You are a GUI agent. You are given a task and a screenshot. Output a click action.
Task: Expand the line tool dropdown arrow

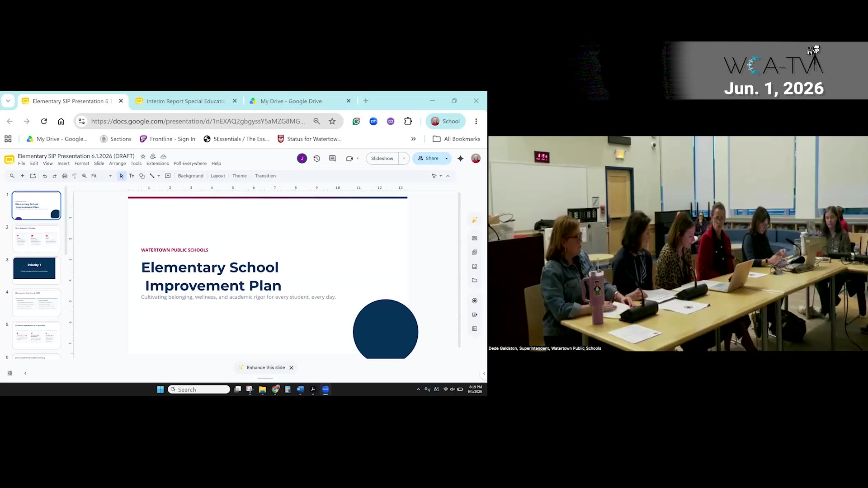coord(159,176)
